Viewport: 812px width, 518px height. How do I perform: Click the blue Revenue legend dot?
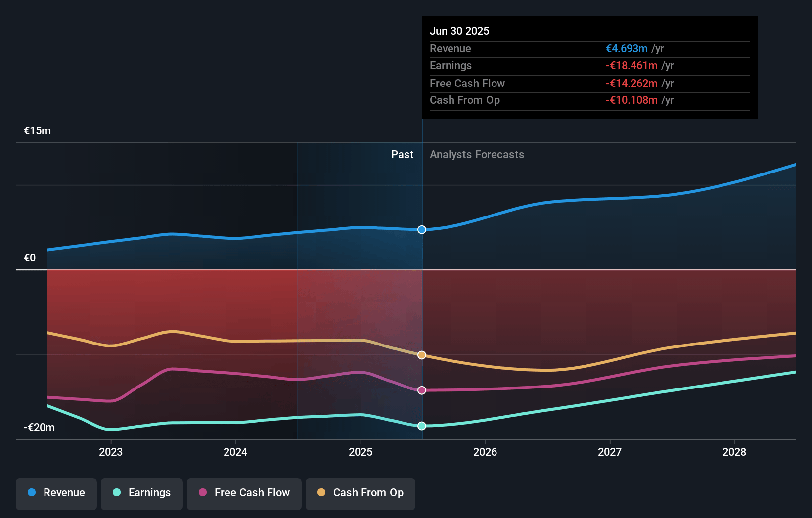[x=32, y=493]
